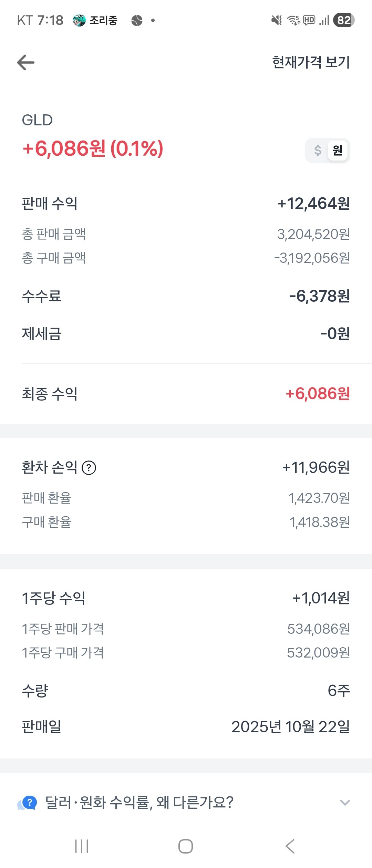
Task: Select 원 in the currency toggle
Action: [337, 151]
